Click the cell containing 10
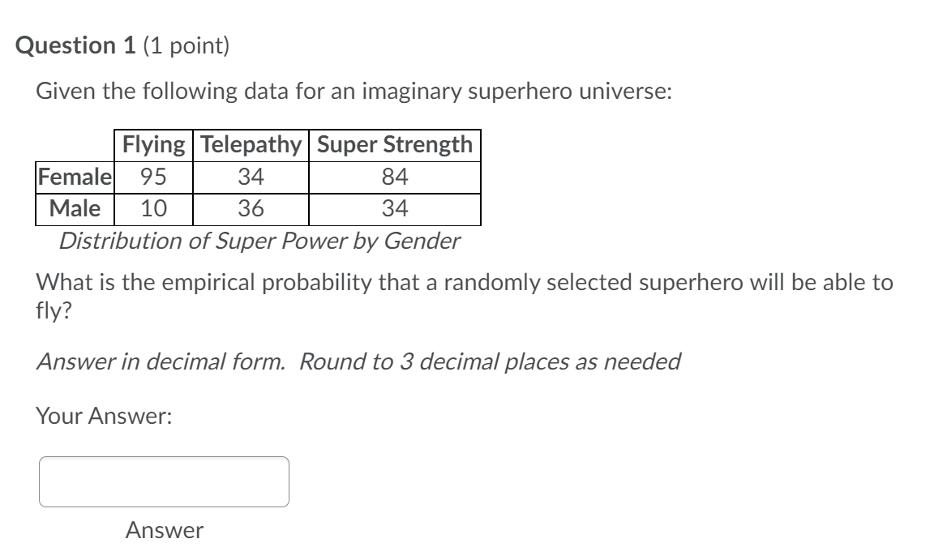 153,210
